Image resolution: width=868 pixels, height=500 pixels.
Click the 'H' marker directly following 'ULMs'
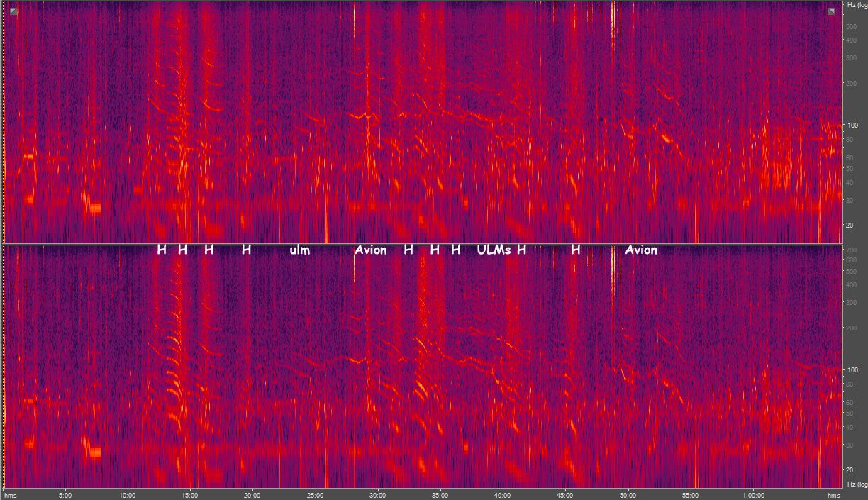(521, 250)
